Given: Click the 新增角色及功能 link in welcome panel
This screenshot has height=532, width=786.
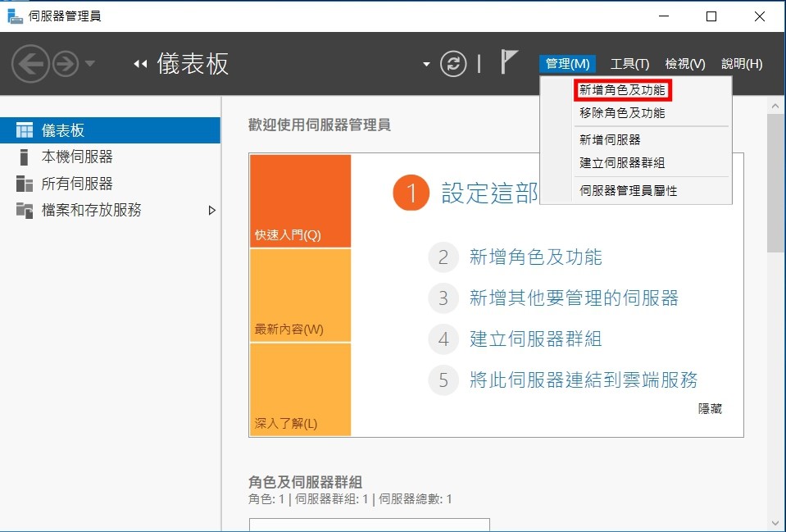Looking at the screenshot, I should point(535,257).
